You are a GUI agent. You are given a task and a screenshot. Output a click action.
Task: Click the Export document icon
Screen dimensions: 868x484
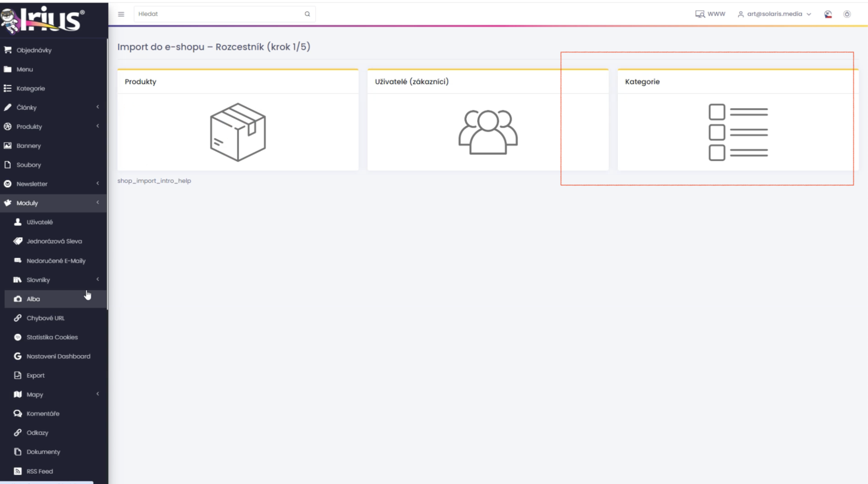[x=18, y=375]
